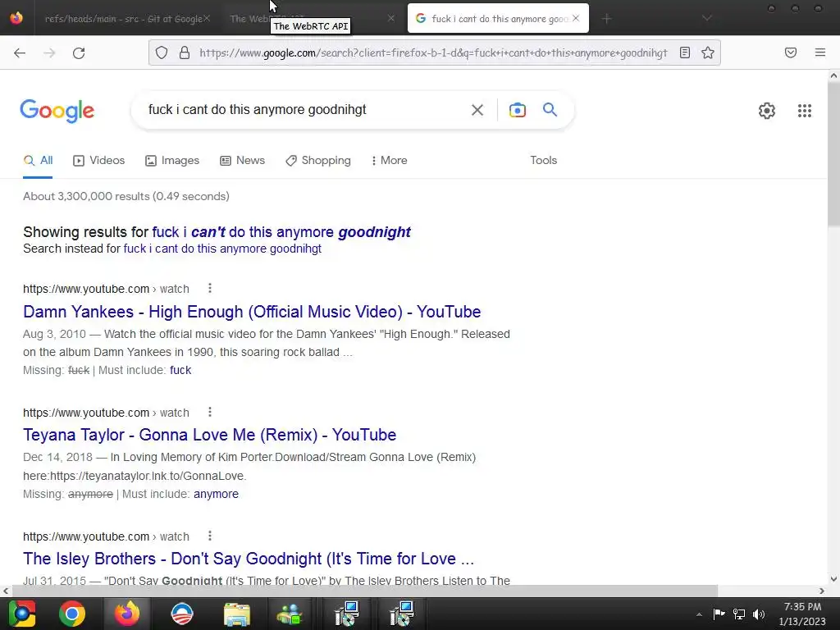Viewport: 840px width, 630px height.
Task: Close the WebRTC API tab
Action: 391,18
